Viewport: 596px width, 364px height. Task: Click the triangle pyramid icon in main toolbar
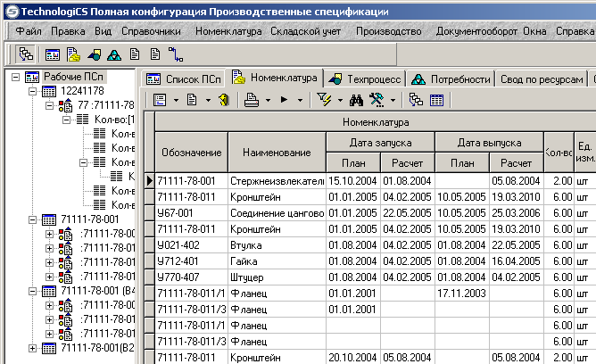[x=114, y=54]
